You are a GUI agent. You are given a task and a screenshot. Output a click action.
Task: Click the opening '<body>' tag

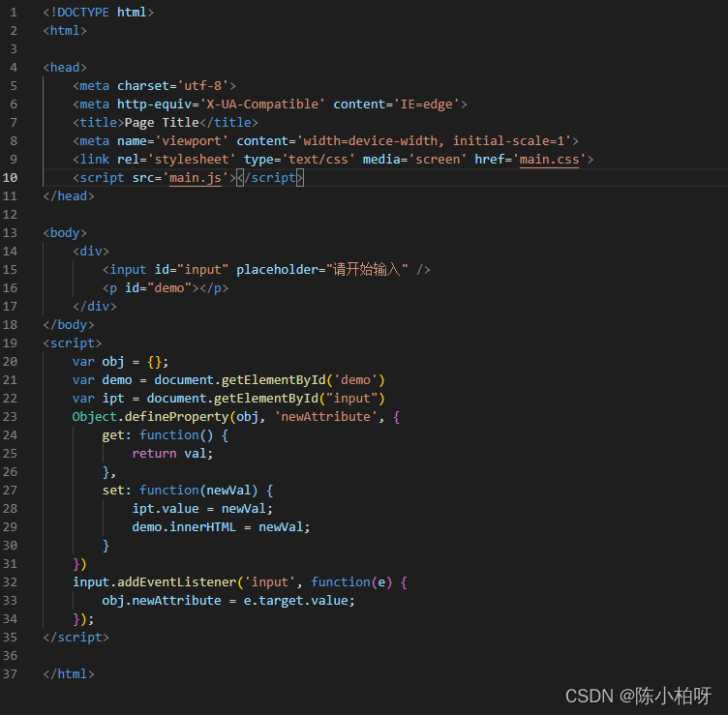click(65, 233)
